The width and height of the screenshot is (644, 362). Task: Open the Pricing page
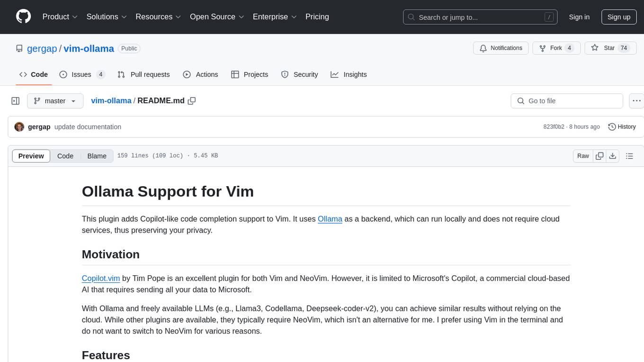point(317,17)
